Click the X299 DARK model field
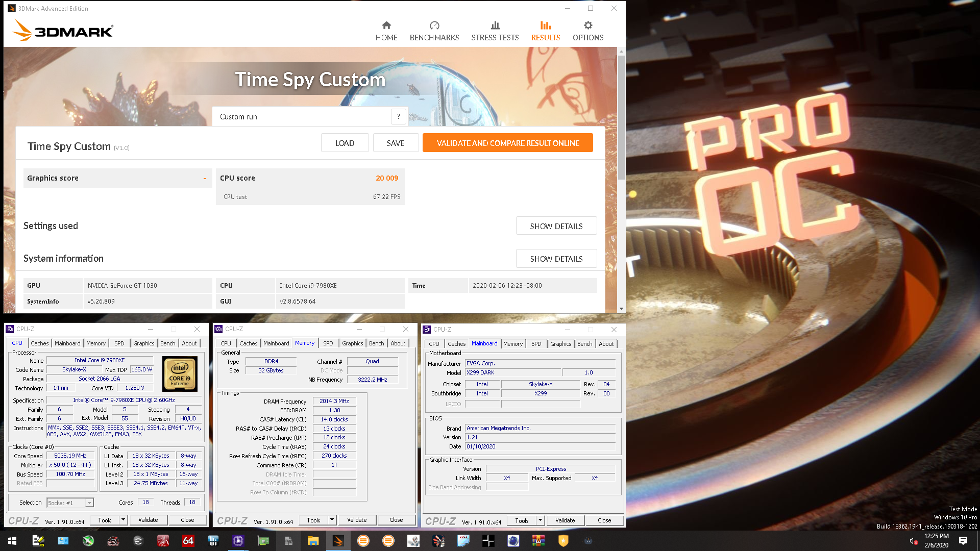The height and width of the screenshot is (551, 980). click(512, 372)
